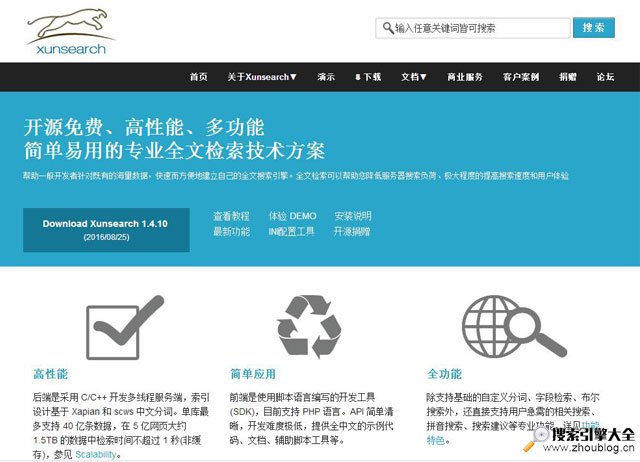Open 客户案例 customer cases page
This screenshot has height=462, width=640.
click(521, 77)
